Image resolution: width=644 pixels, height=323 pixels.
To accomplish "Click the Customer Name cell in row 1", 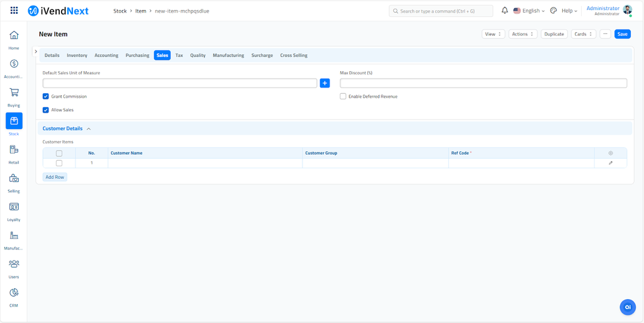I will (x=205, y=163).
